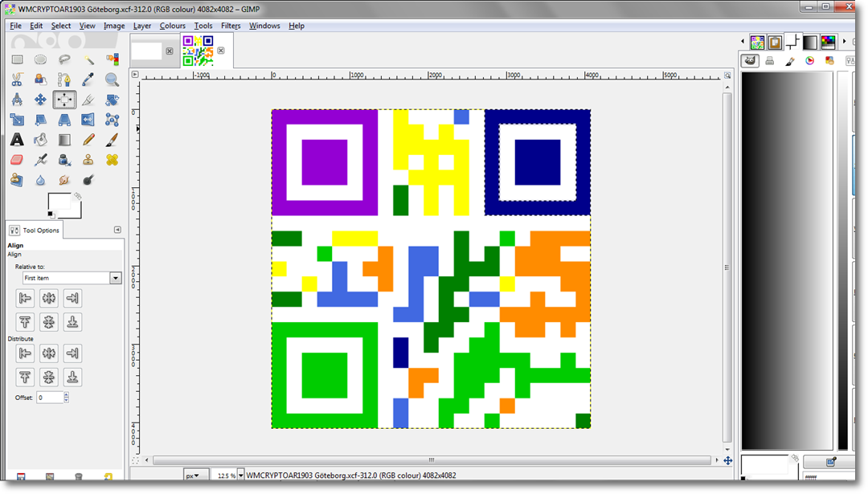
Task: Select the Rotate tool
Action: (112, 100)
